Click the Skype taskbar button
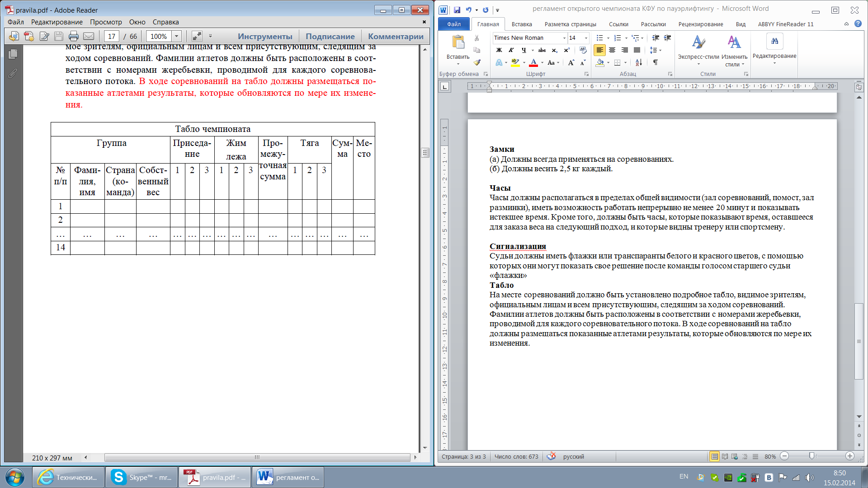 [x=142, y=477]
